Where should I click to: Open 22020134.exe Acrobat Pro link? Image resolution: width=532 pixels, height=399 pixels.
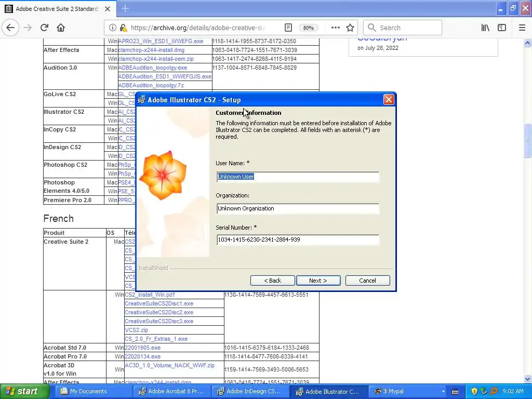[142, 356]
